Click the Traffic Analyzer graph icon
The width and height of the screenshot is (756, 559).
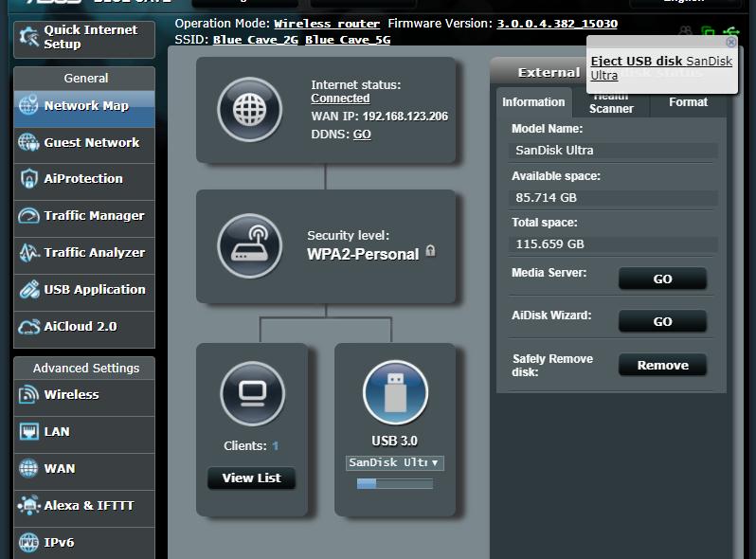[x=28, y=252]
